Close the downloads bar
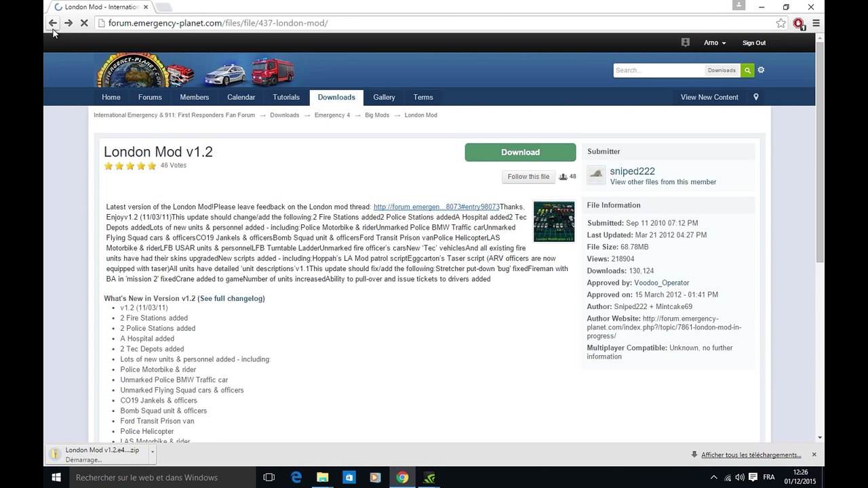This screenshot has width=868, height=488. coord(814,455)
